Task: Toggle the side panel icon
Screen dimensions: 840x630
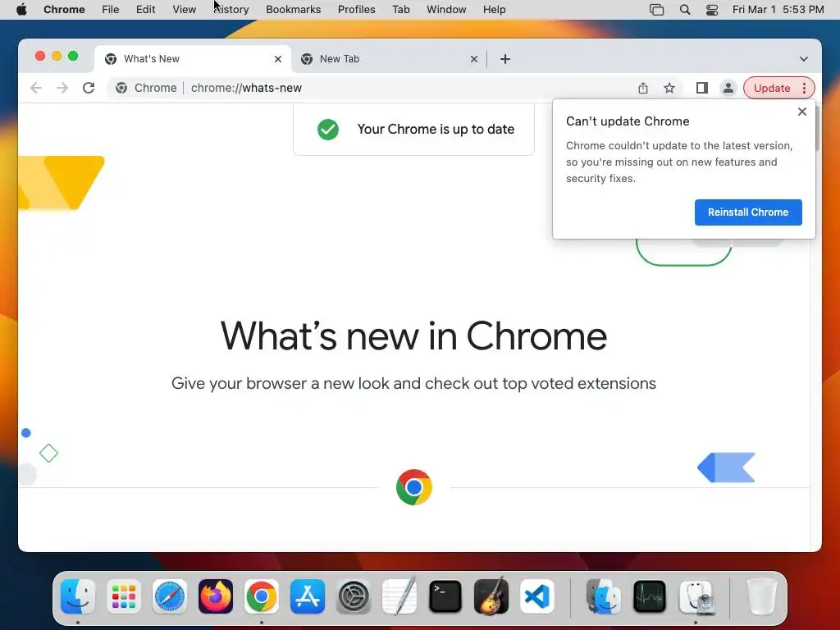Action: 702,88
